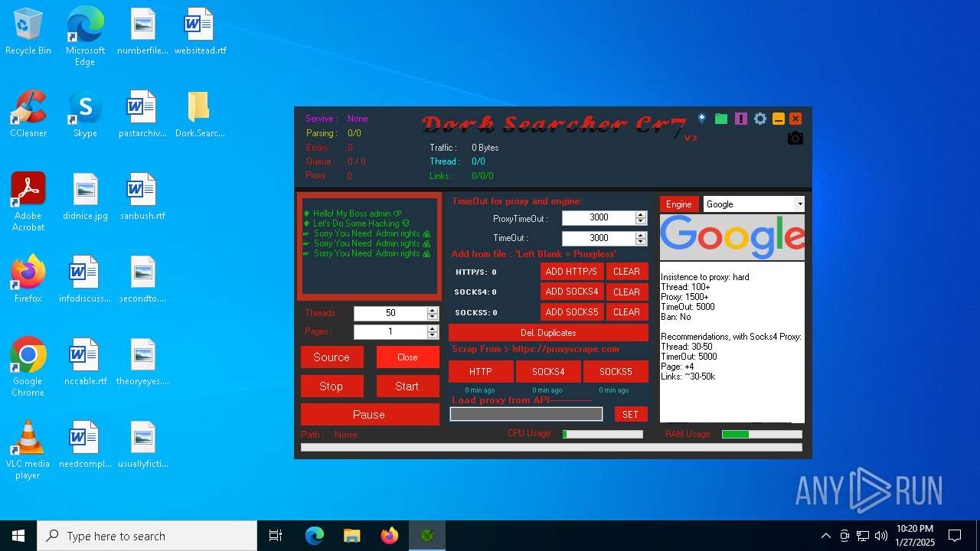Decrease TimeOut with the down arrow

click(641, 242)
